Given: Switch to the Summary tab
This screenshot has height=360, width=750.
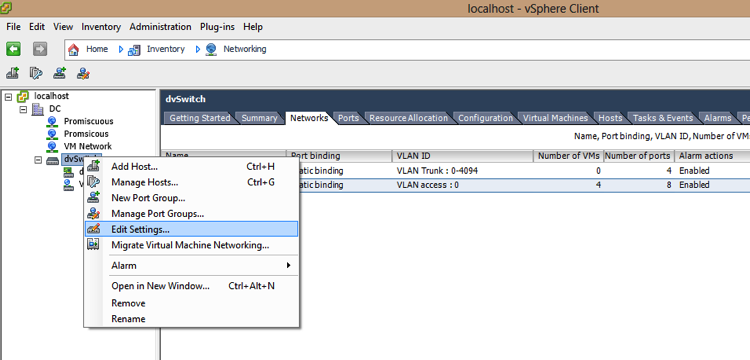Looking at the screenshot, I should click(x=259, y=118).
